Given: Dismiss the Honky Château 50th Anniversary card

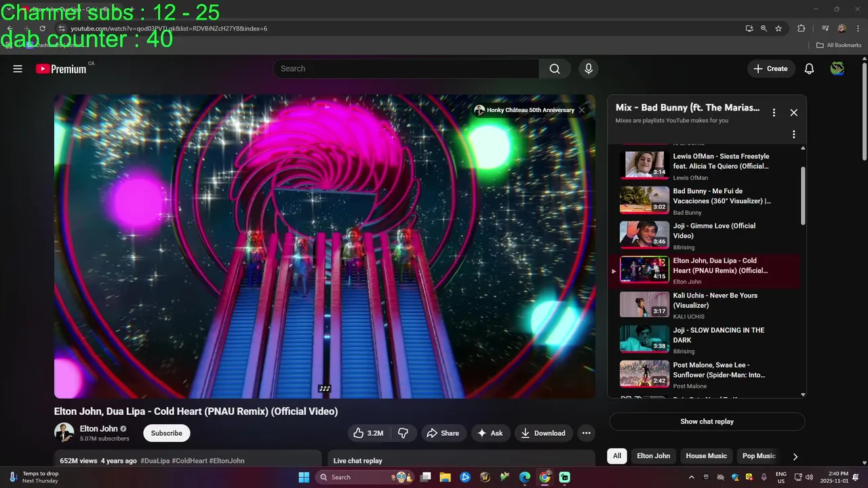Looking at the screenshot, I should pyautogui.click(x=581, y=110).
